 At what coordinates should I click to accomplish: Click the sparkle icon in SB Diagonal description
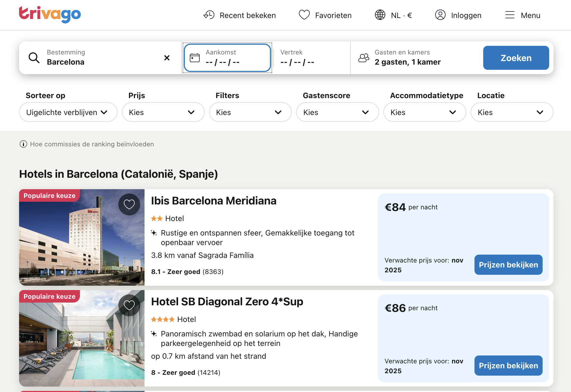point(154,334)
